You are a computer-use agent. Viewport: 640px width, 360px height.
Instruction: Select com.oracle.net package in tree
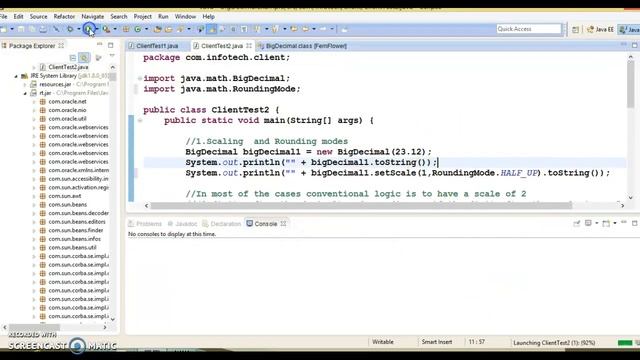pos(67,102)
